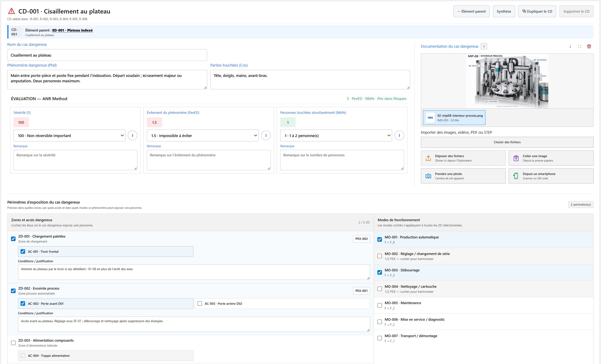
Task: Disable MO-003 Débourrage mode
Action: coord(379,272)
